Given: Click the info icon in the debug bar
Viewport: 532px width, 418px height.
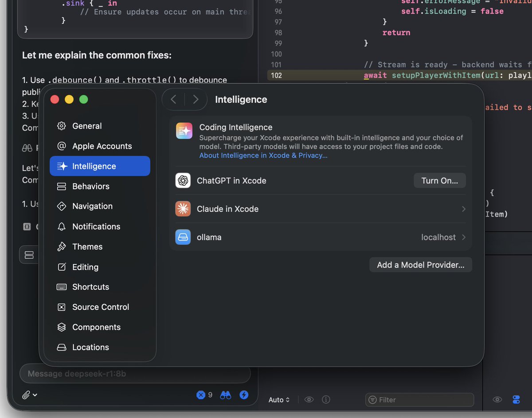Looking at the screenshot, I should 326,399.
